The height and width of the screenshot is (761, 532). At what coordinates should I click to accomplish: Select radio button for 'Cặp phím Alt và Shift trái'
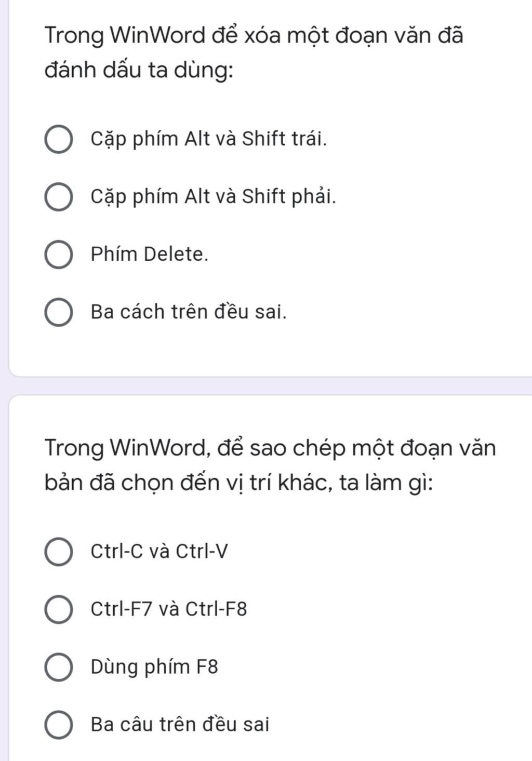tap(58, 139)
